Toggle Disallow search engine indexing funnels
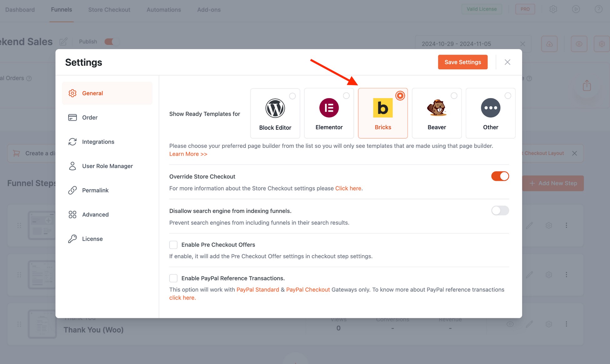Image resolution: width=610 pixels, height=364 pixels. 500,210
